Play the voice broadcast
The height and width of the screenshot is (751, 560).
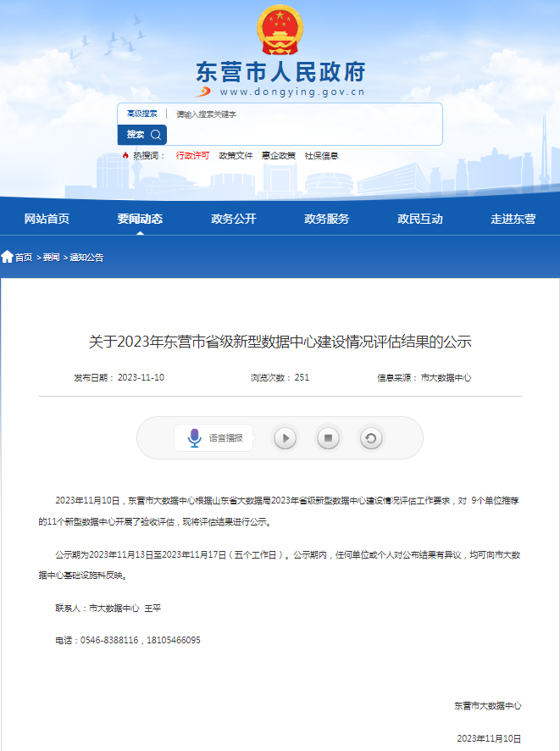286,437
